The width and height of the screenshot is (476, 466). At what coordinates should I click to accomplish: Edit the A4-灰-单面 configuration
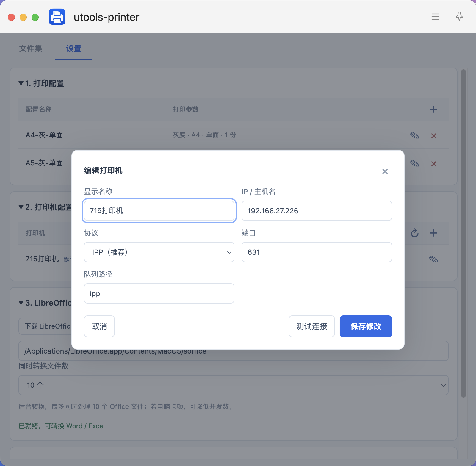[x=415, y=135]
